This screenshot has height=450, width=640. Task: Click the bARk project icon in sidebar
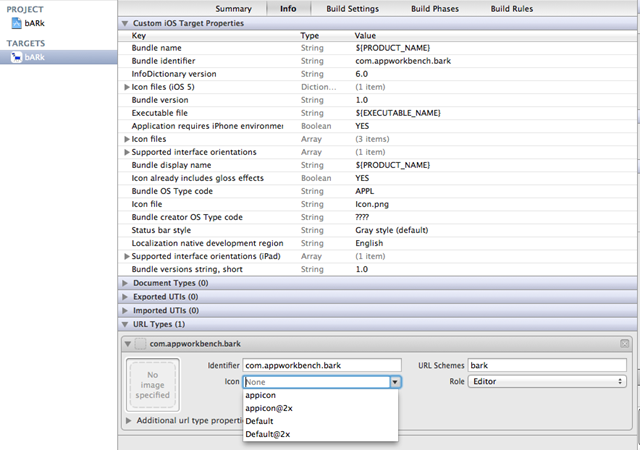[15, 21]
